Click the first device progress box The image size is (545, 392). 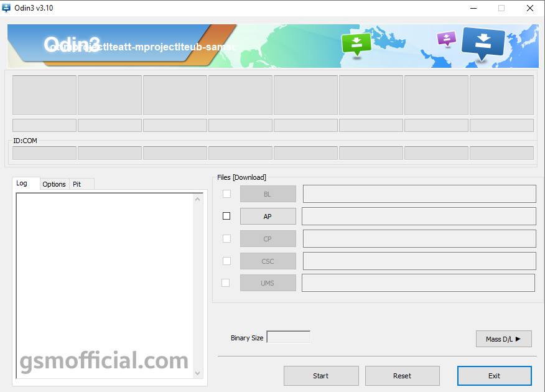pos(45,95)
